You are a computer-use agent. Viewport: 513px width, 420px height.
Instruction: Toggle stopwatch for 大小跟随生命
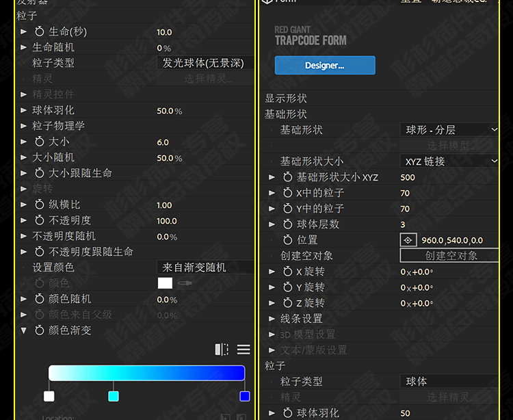pos(40,173)
